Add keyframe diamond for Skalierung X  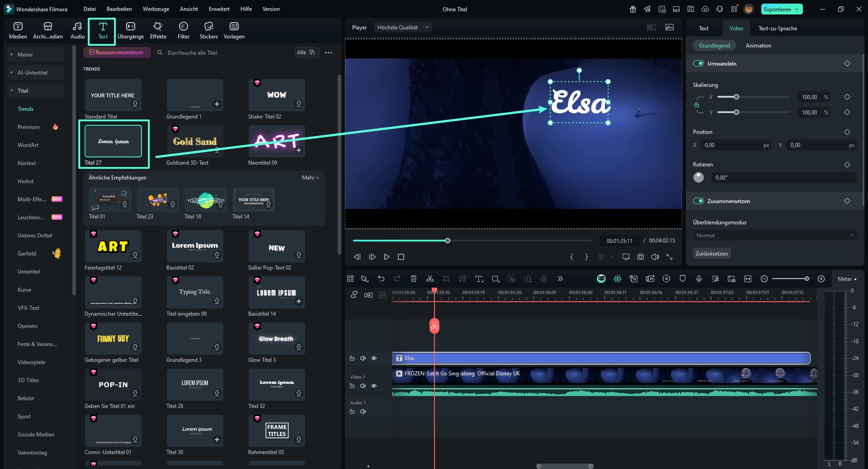(x=847, y=97)
